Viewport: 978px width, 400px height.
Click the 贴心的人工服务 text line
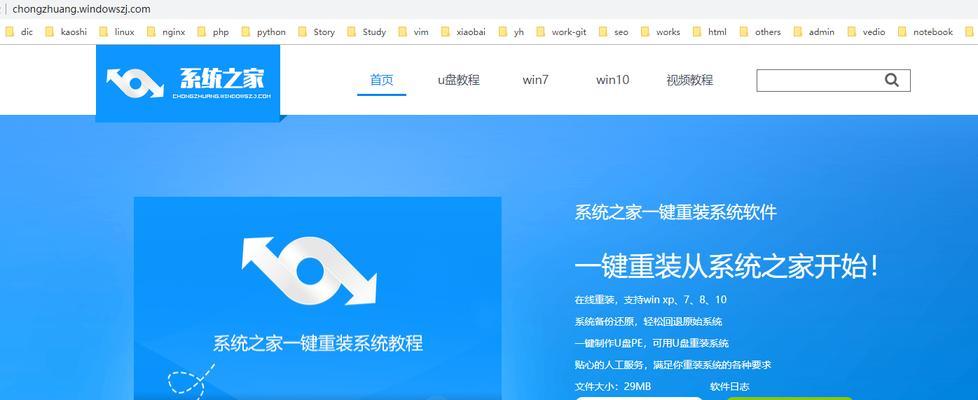pos(673,364)
